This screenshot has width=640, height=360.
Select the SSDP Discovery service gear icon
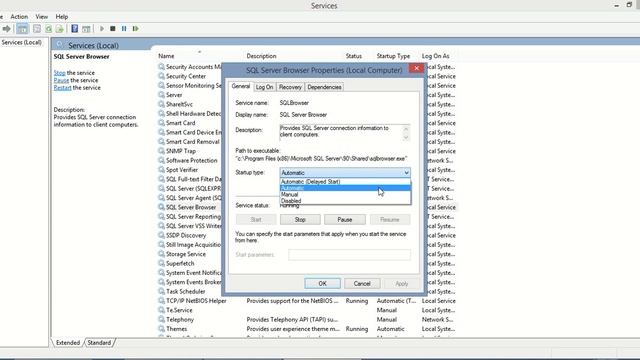coord(162,235)
